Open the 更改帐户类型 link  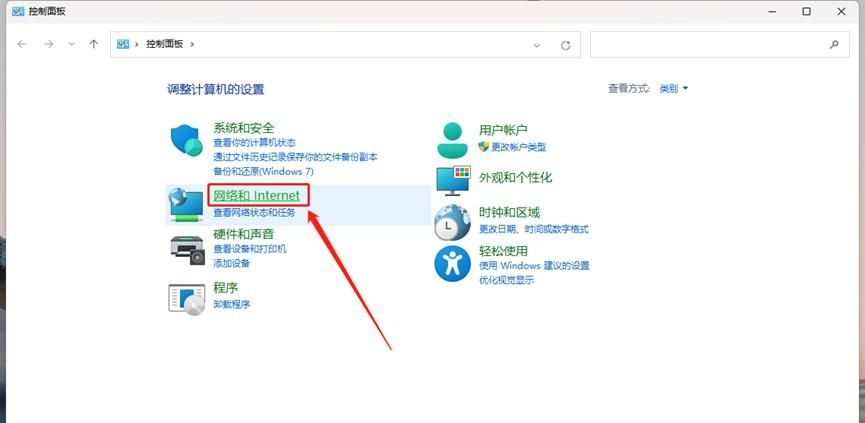[519, 147]
